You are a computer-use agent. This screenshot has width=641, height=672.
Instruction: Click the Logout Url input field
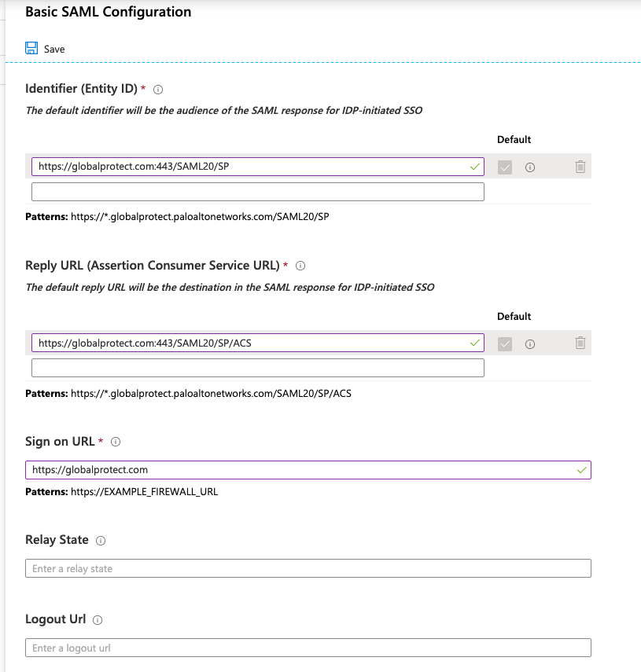308,648
